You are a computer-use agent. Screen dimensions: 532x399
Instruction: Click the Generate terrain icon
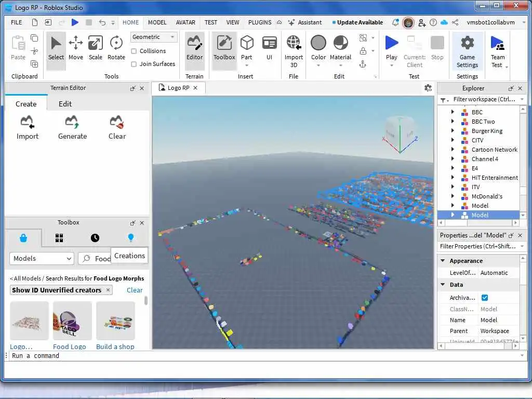72,128
